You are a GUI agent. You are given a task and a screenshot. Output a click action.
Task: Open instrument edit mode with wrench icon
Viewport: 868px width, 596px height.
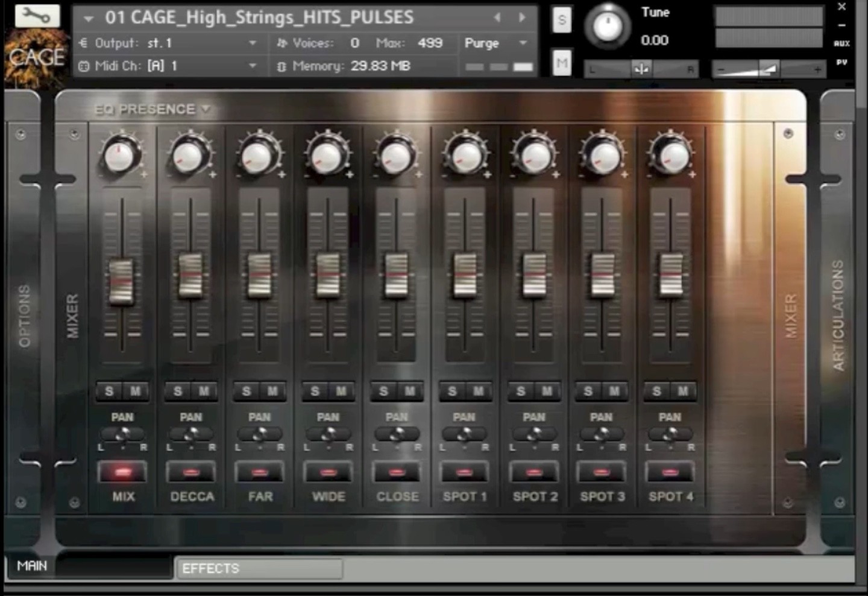click(37, 16)
